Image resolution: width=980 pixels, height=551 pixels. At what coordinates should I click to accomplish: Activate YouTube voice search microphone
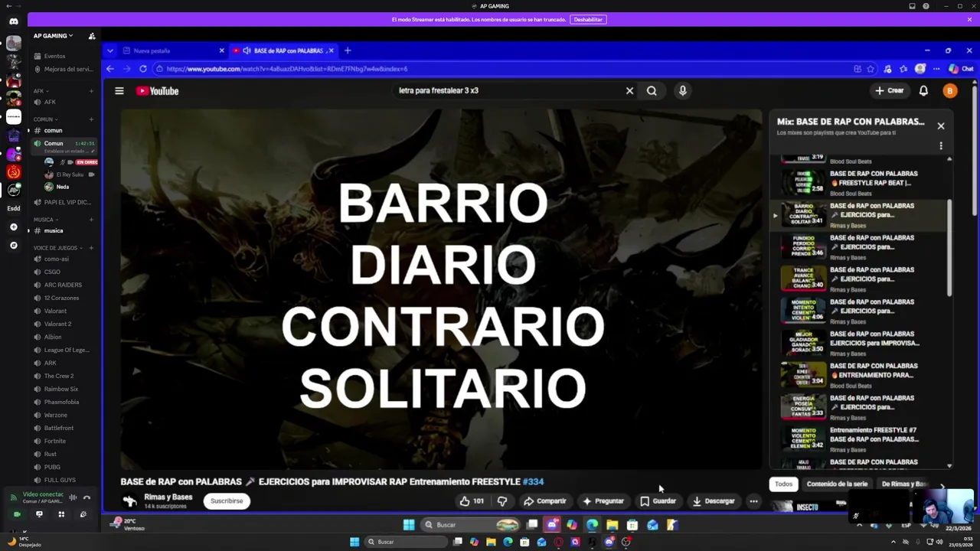coord(683,91)
